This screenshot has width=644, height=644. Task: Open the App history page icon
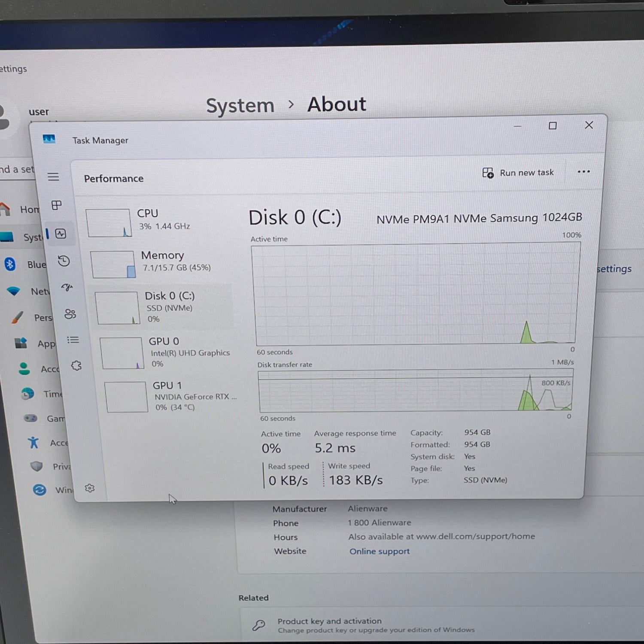point(64,261)
